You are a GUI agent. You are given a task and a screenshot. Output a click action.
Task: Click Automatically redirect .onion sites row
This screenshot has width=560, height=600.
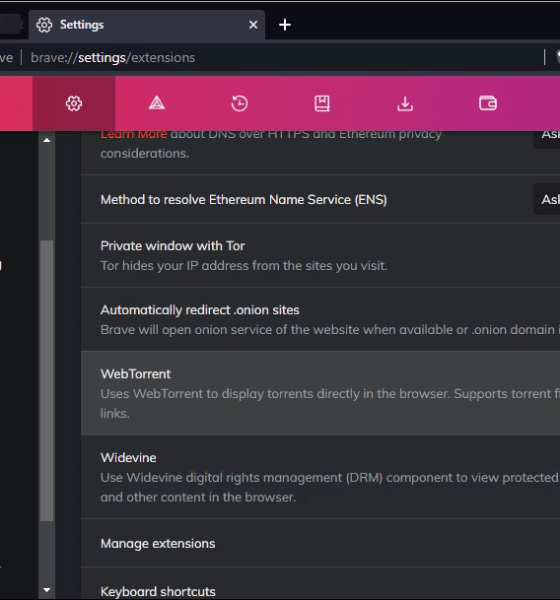tap(320, 319)
